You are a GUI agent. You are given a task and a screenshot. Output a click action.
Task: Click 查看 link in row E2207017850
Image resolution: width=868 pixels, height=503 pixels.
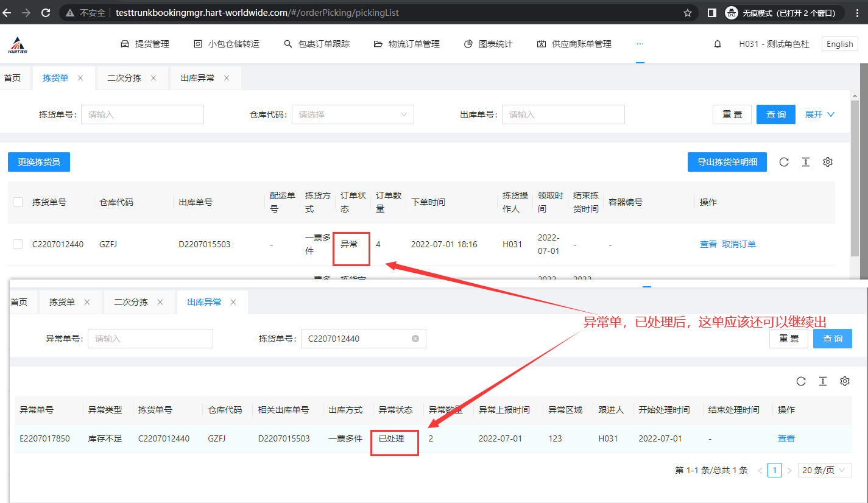coord(786,438)
